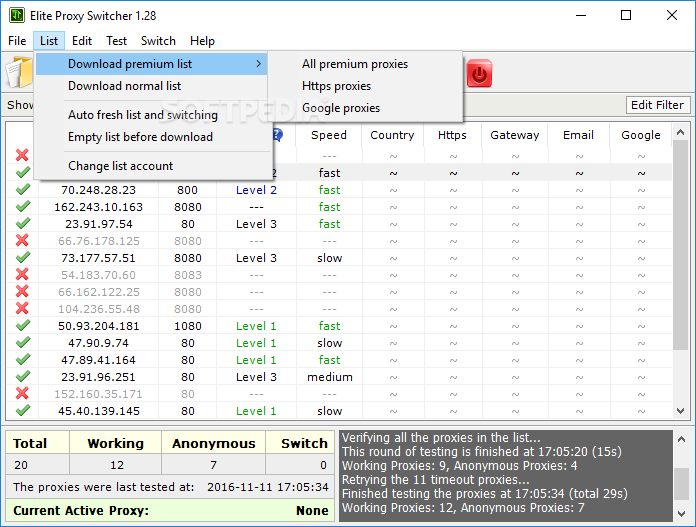
Task: Click the Edit Filter button
Action: 657,105
